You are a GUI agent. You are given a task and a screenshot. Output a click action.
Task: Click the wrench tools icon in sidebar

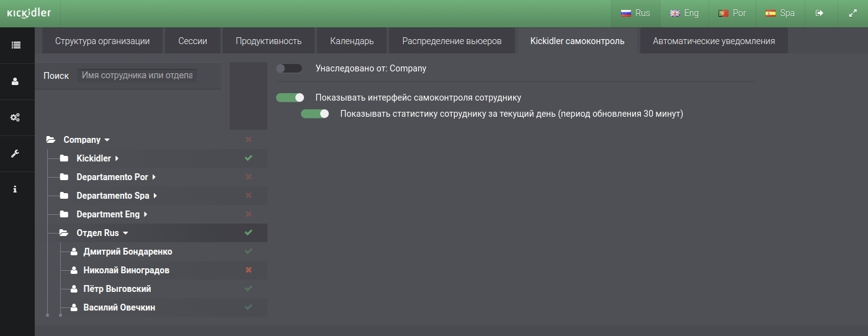[x=16, y=153]
